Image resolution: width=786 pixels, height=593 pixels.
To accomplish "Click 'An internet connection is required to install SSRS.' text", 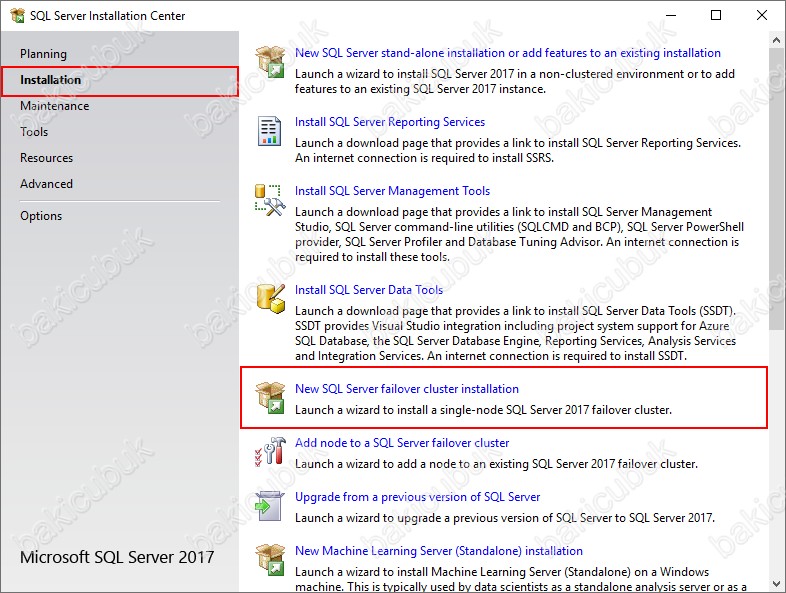I will click(424, 158).
